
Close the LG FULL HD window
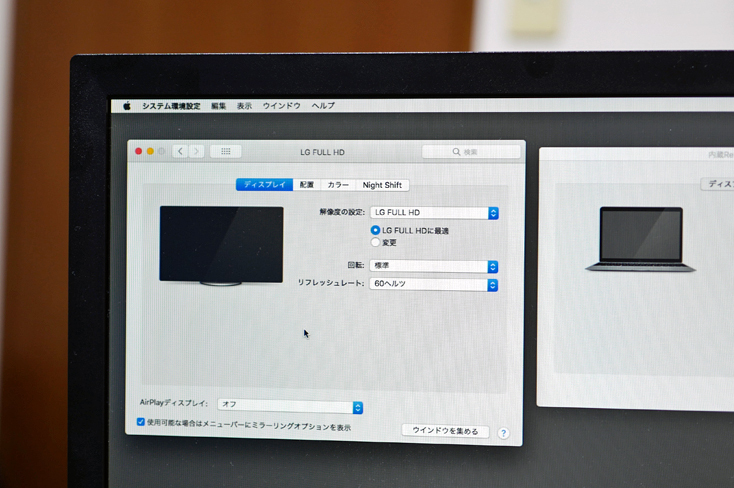139,151
